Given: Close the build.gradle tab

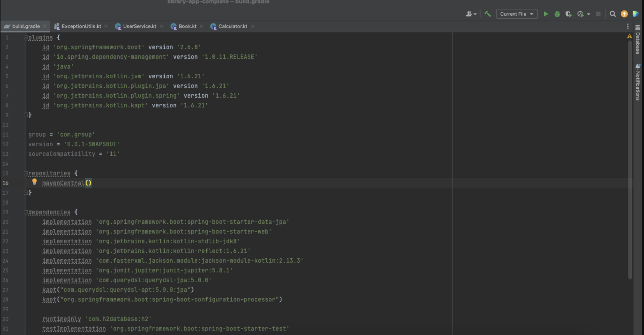Looking at the screenshot, I should [45, 26].
